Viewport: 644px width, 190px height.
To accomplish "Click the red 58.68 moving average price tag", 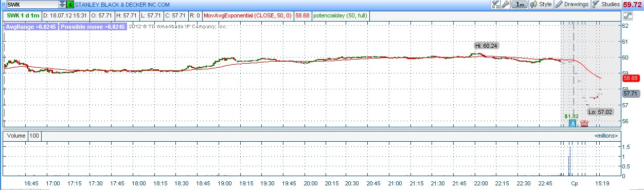I will point(630,79).
